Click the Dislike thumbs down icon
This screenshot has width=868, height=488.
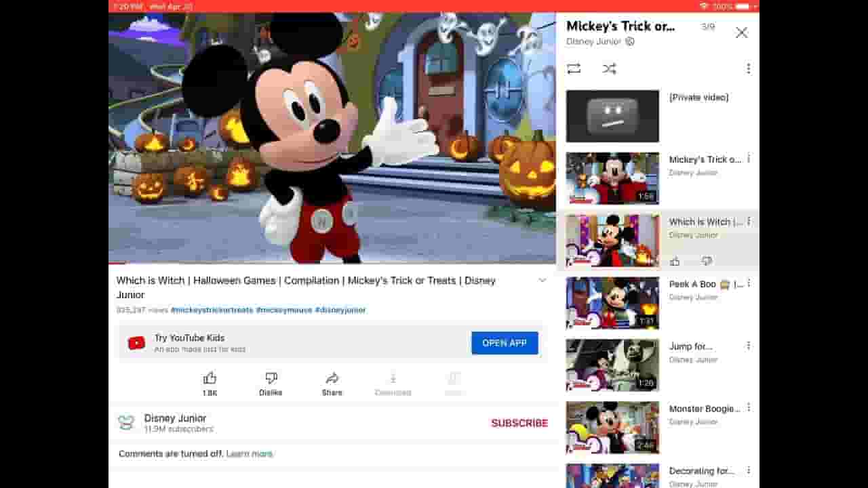pos(271,378)
